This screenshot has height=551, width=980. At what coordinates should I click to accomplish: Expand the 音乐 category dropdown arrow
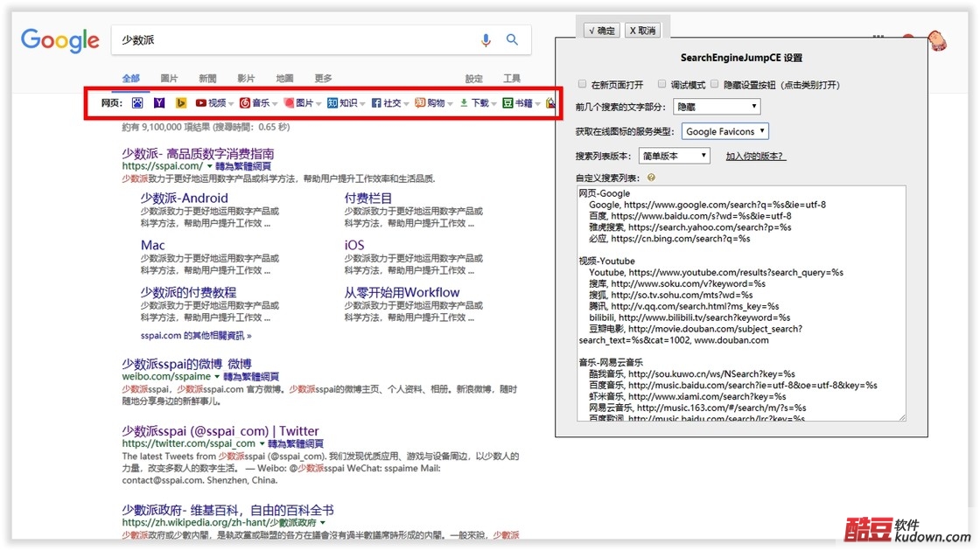pyautogui.click(x=275, y=104)
